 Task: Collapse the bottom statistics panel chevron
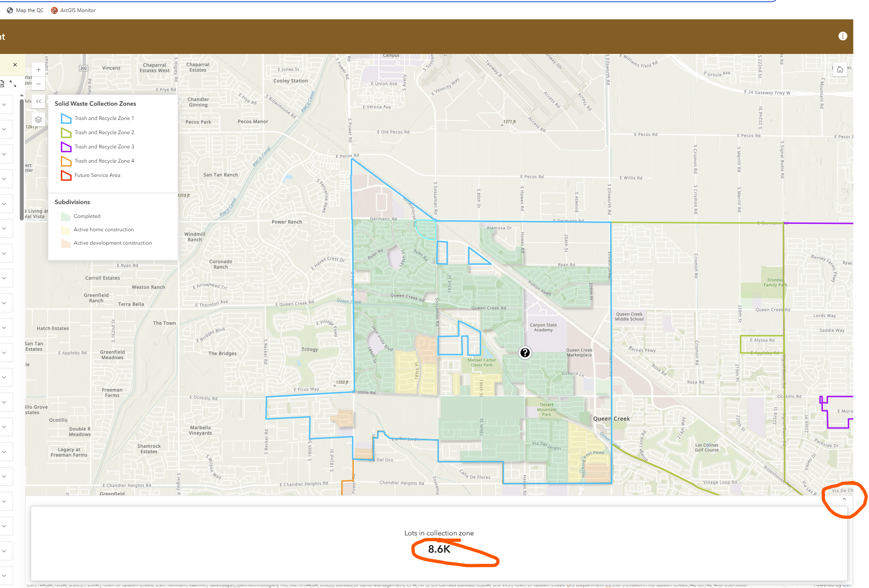point(844,498)
